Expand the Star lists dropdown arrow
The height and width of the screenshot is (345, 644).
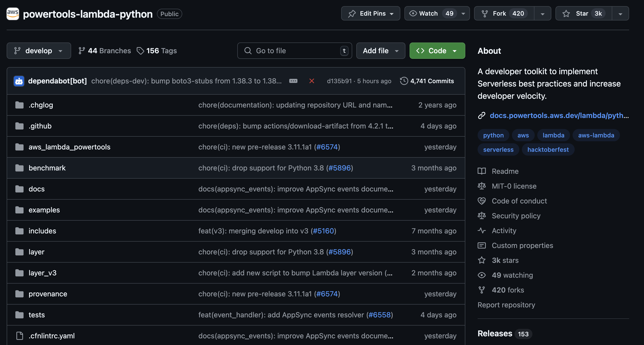point(620,13)
